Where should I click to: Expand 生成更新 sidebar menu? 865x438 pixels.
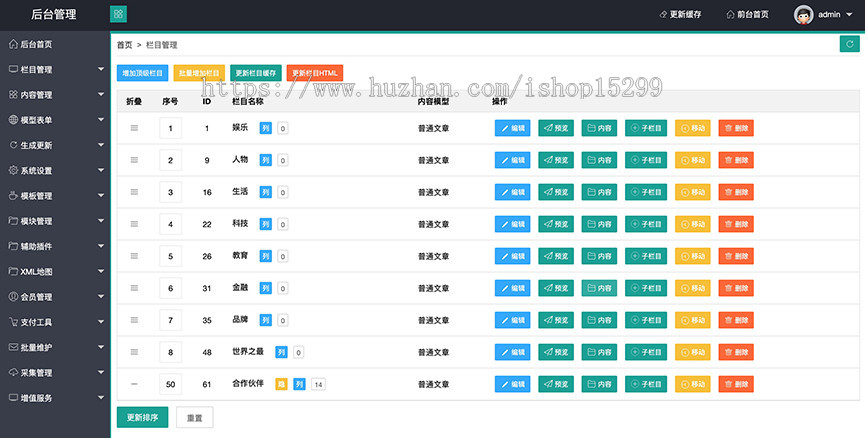pyautogui.click(x=55, y=145)
